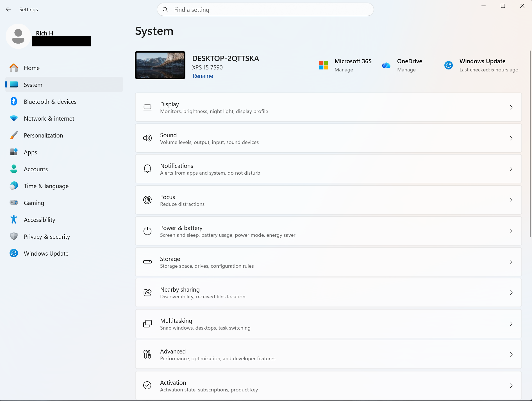
Task: Click the Find a setting search box
Action: 265,10
